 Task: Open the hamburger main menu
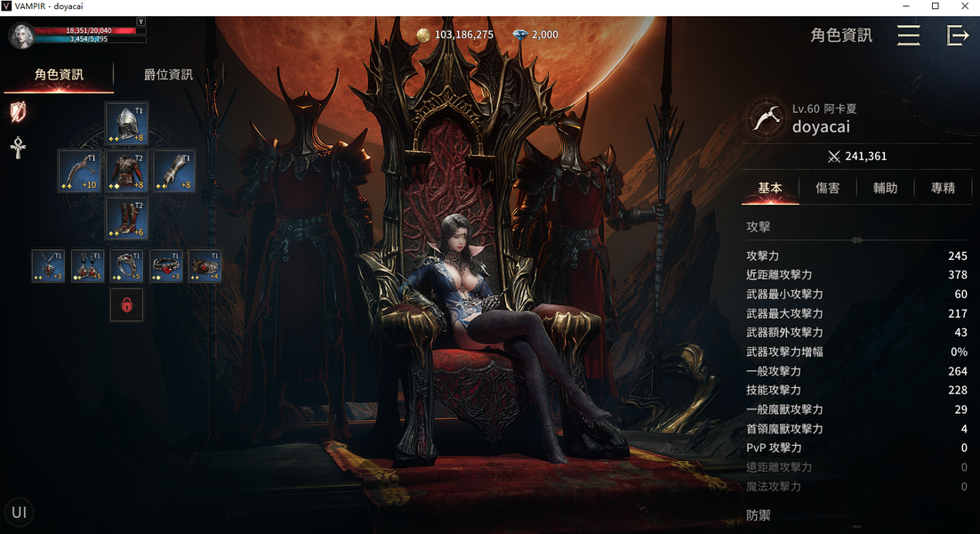click(908, 35)
